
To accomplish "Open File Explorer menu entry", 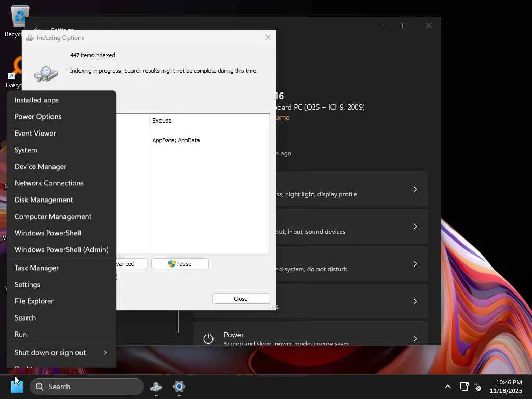I will (61, 301).
